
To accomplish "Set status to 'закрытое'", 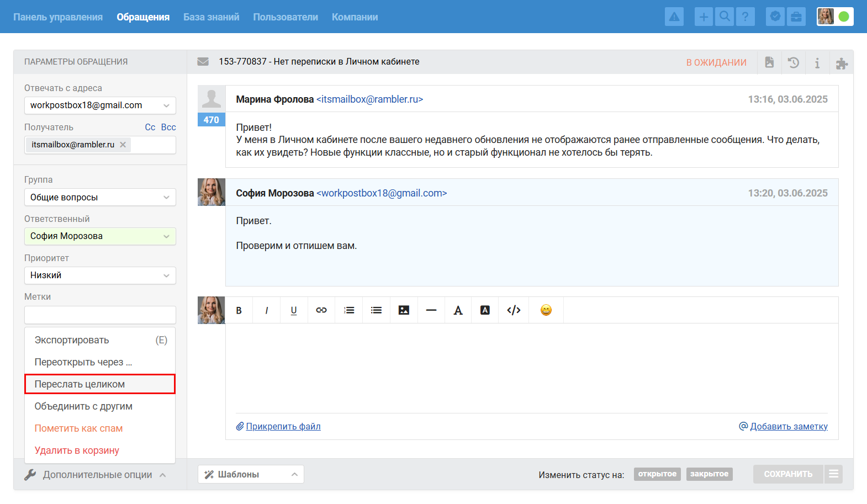I will point(709,474).
